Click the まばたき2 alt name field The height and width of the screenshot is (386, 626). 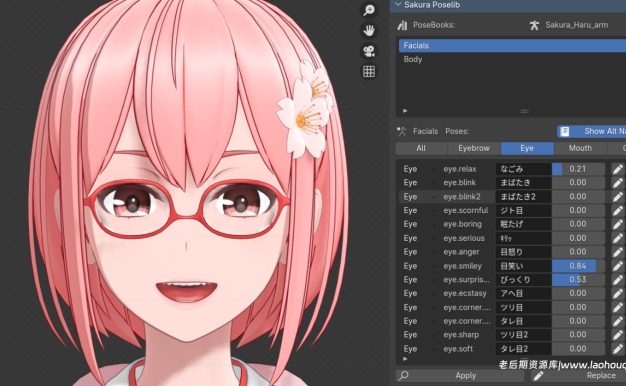pos(523,197)
